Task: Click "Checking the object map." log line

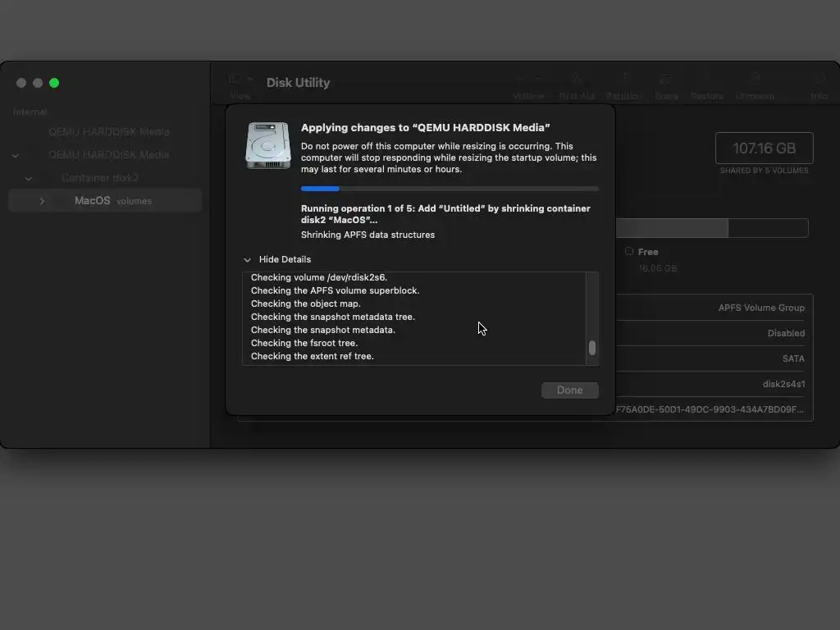Action: click(305, 304)
